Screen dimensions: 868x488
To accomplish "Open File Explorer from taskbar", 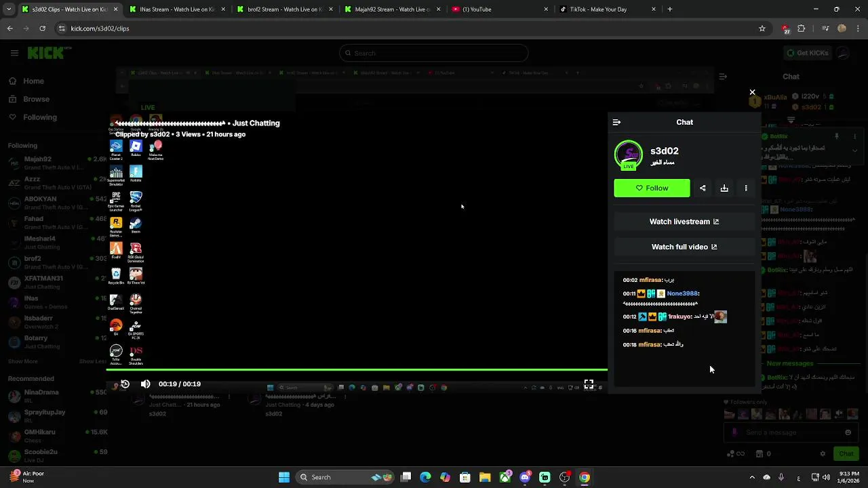I will coord(485,477).
